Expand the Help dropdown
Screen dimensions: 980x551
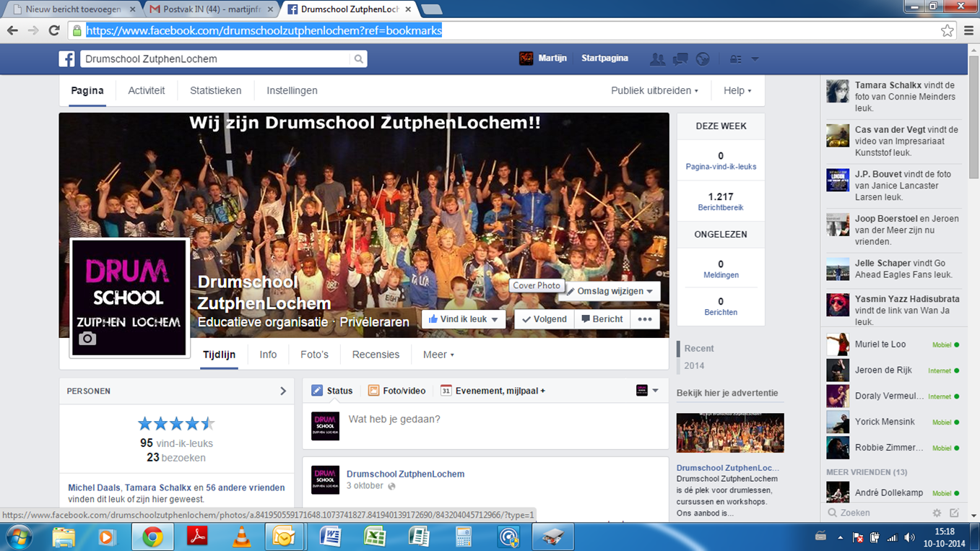pyautogui.click(x=737, y=91)
